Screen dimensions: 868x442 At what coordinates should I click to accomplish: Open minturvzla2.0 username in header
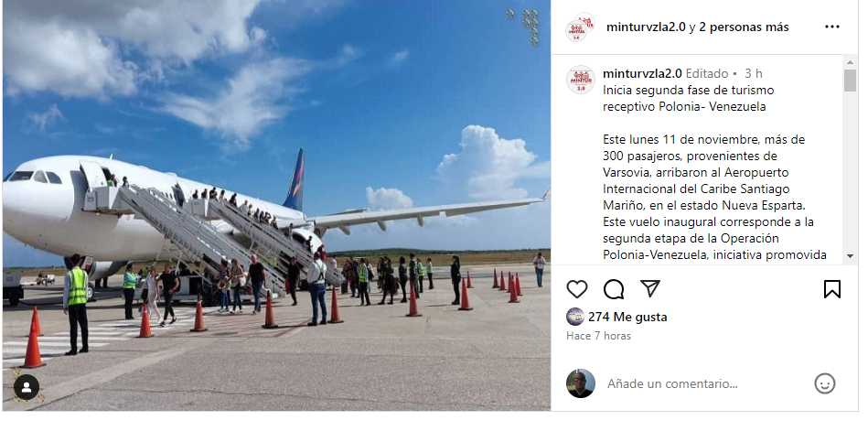(x=646, y=27)
